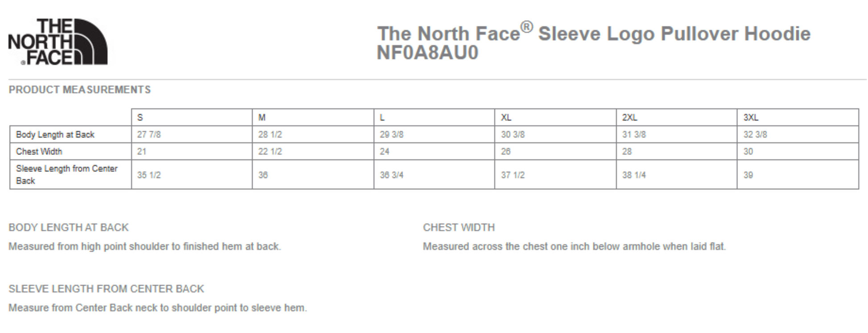868x333 pixels.
Task: Click the Chest Width row label
Action: click(39, 151)
